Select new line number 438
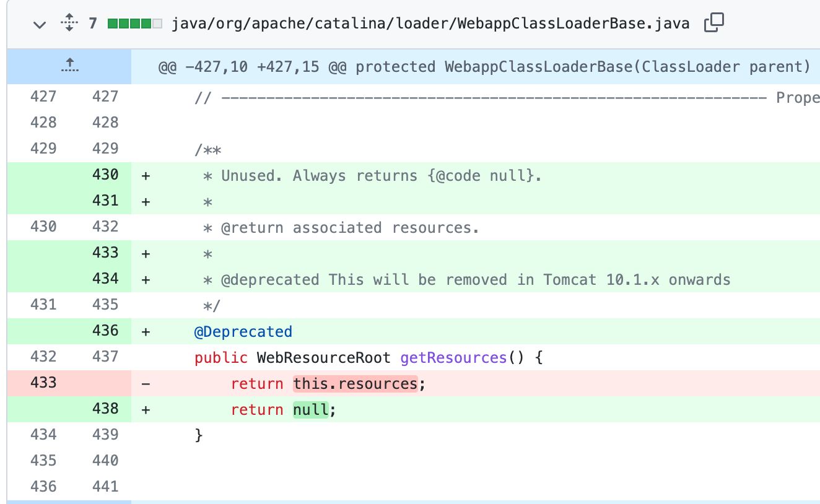 click(x=105, y=409)
